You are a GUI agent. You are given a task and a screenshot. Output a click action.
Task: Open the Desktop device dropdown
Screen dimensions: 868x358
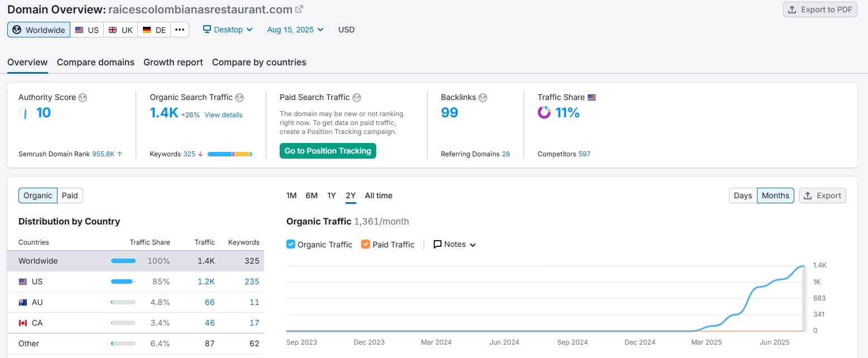[228, 30]
